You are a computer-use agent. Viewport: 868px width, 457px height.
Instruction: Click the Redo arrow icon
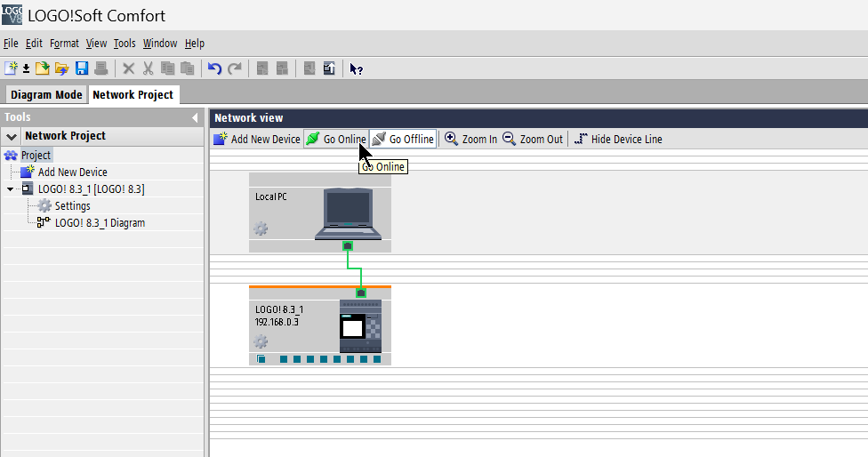[235, 68]
